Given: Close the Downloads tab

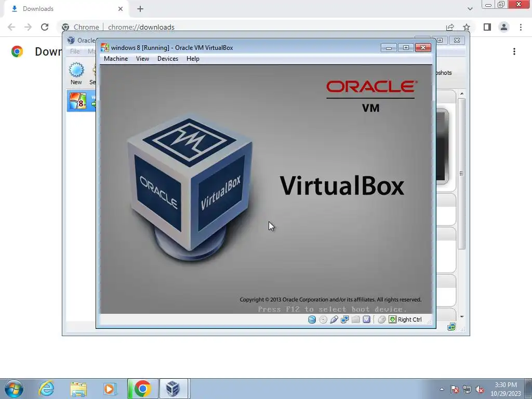Looking at the screenshot, I should click(121, 9).
